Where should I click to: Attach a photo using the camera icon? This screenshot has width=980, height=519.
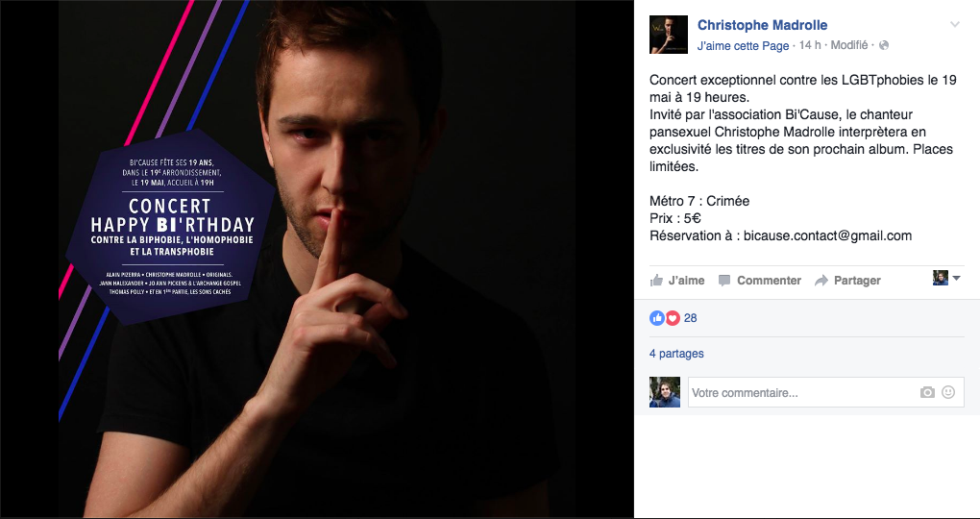pyautogui.click(x=927, y=393)
